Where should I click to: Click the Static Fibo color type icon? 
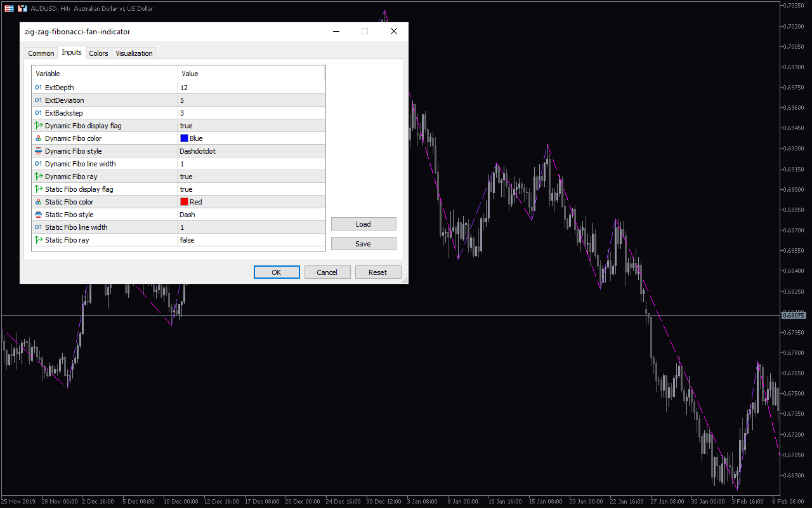click(38, 202)
